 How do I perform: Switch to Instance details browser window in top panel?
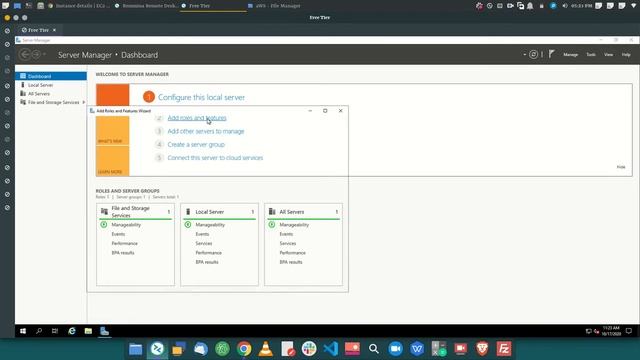[x=79, y=6]
